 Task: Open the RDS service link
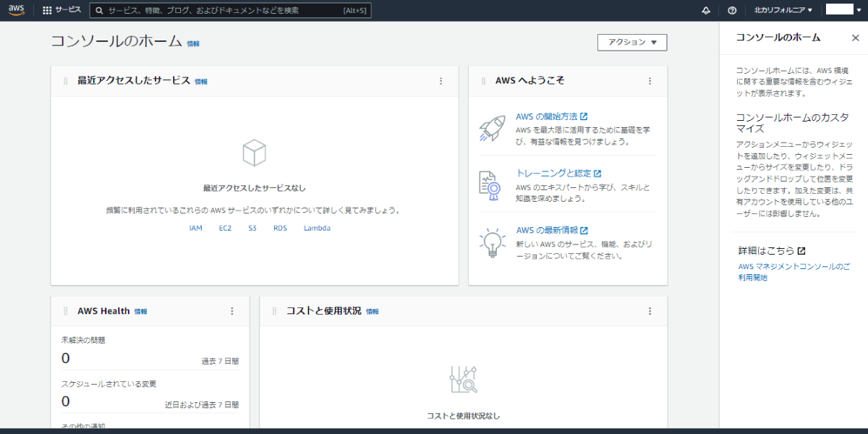click(280, 228)
